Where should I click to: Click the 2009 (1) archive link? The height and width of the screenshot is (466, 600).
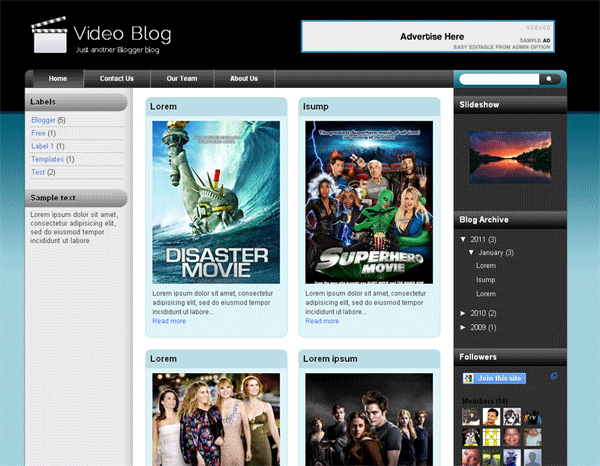click(483, 328)
